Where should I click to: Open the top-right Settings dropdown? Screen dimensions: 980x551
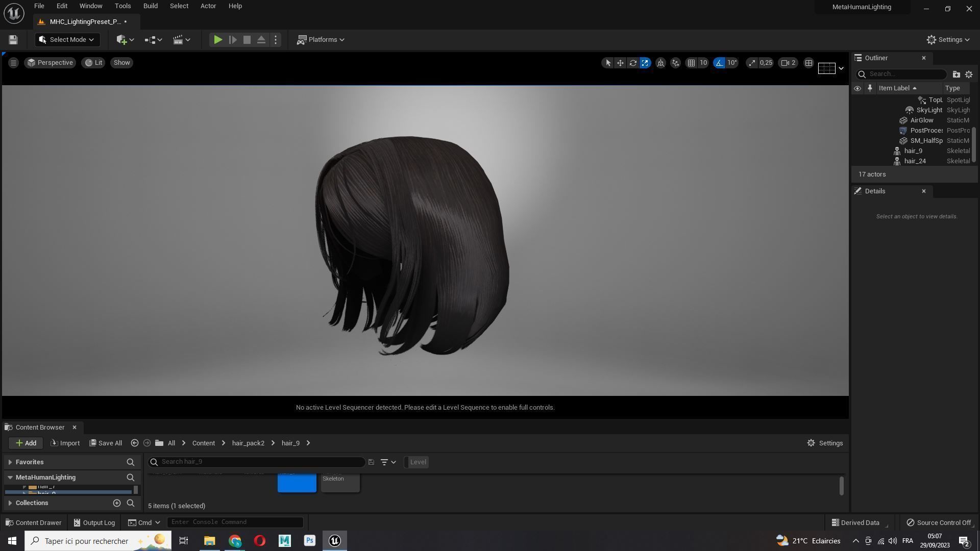tap(948, 40)
